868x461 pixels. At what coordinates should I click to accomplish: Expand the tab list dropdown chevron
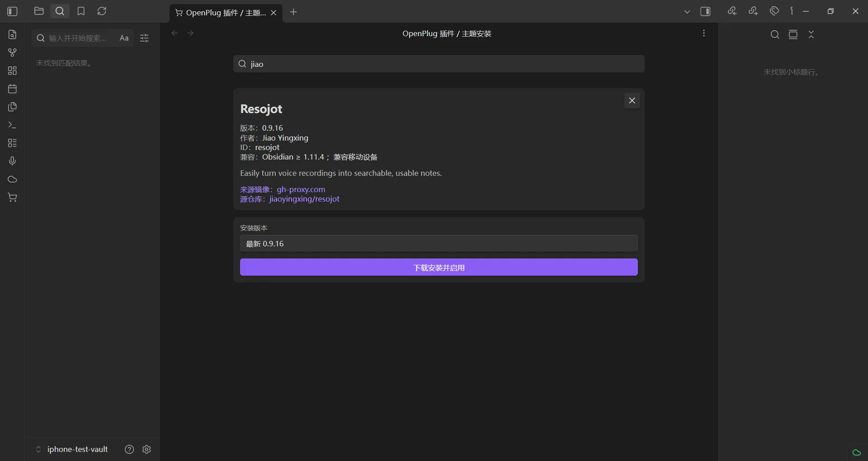point(687,12)
